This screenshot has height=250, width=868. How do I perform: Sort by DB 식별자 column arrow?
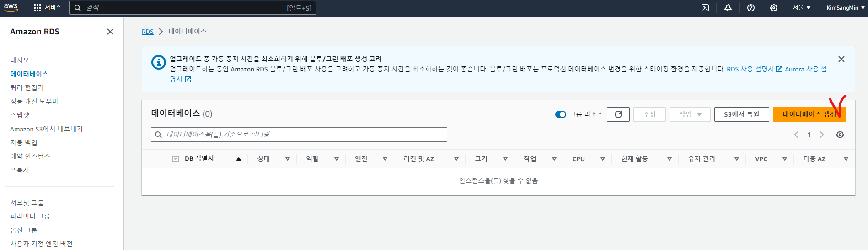click(x=239, y=159)
